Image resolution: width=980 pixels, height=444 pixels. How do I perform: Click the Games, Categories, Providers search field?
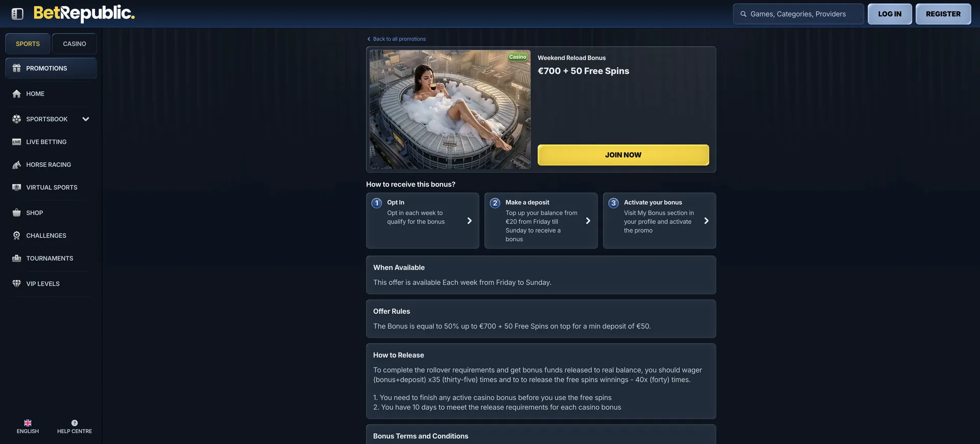click(x=798, y=14)
